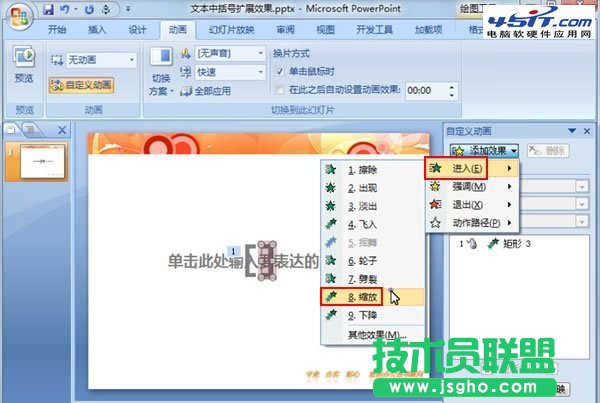The height and width of the screenshot is (403, 600).
Task: Increase the auto-advance time
Action: click(x=452, y=87)
